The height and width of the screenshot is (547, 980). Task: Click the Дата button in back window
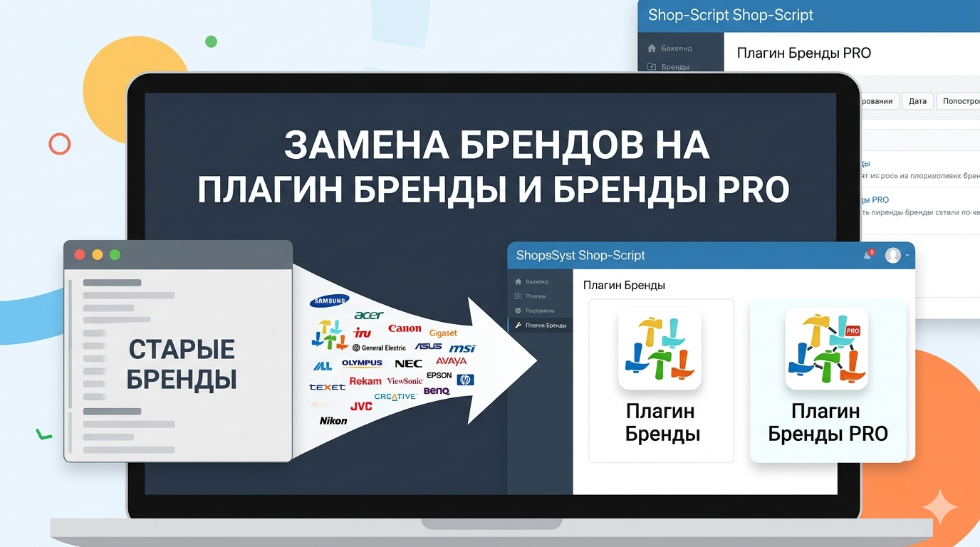pos(917,101)
